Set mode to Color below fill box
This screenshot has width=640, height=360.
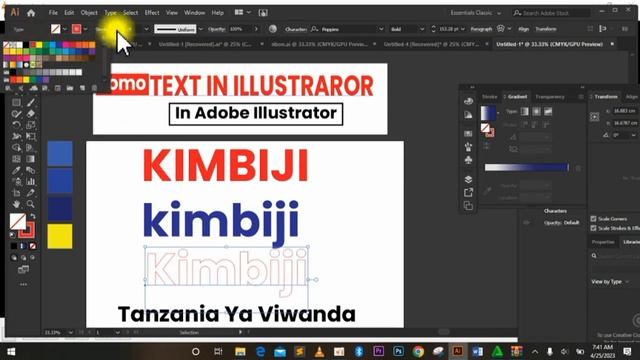14,246
